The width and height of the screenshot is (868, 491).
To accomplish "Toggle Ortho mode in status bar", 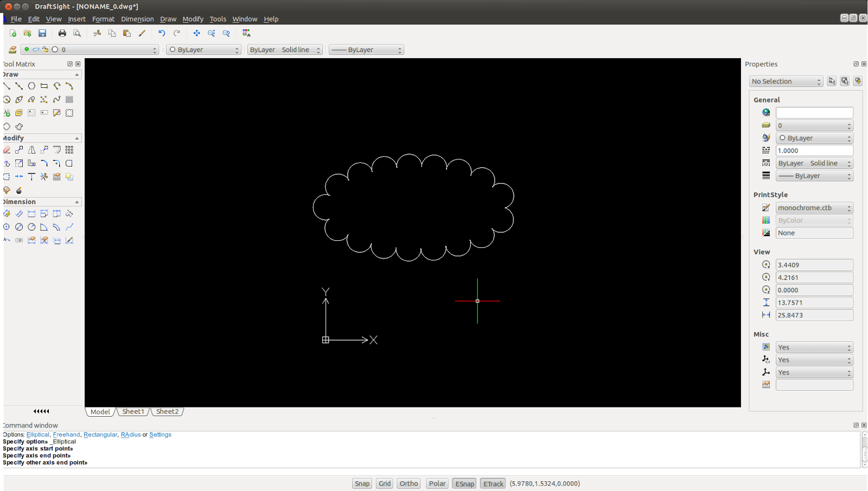I will coord(409,483).
